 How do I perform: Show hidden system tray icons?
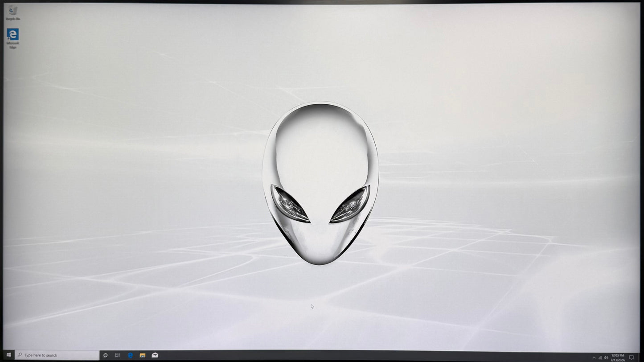point(594,357)
